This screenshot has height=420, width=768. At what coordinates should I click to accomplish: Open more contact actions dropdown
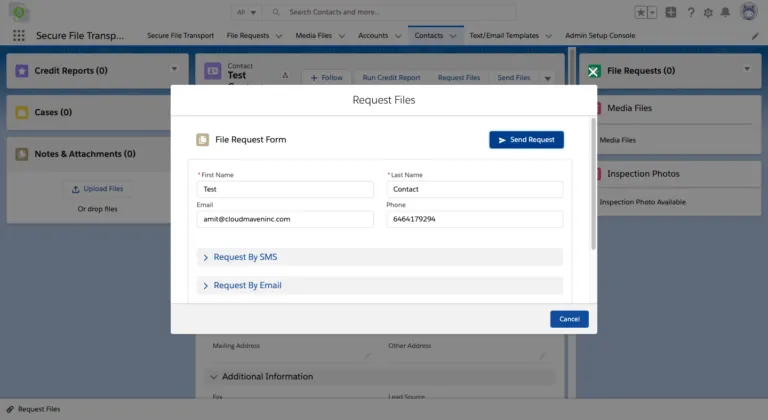tap(548, 78)
